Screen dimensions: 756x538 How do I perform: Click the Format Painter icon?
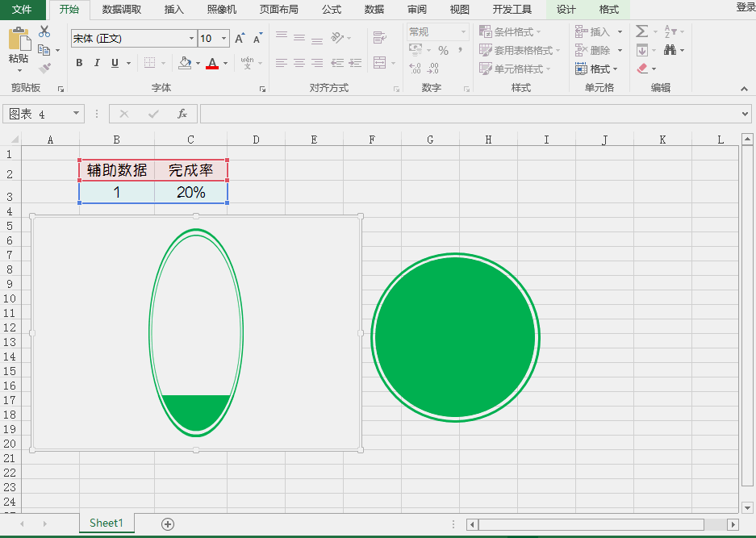point(46,66)
